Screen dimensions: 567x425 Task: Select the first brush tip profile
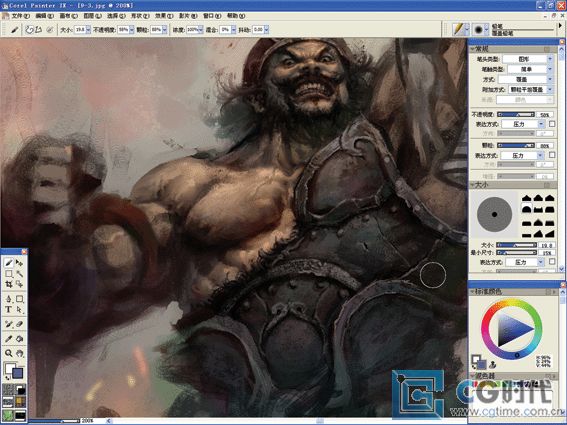[x=526, y=198]
